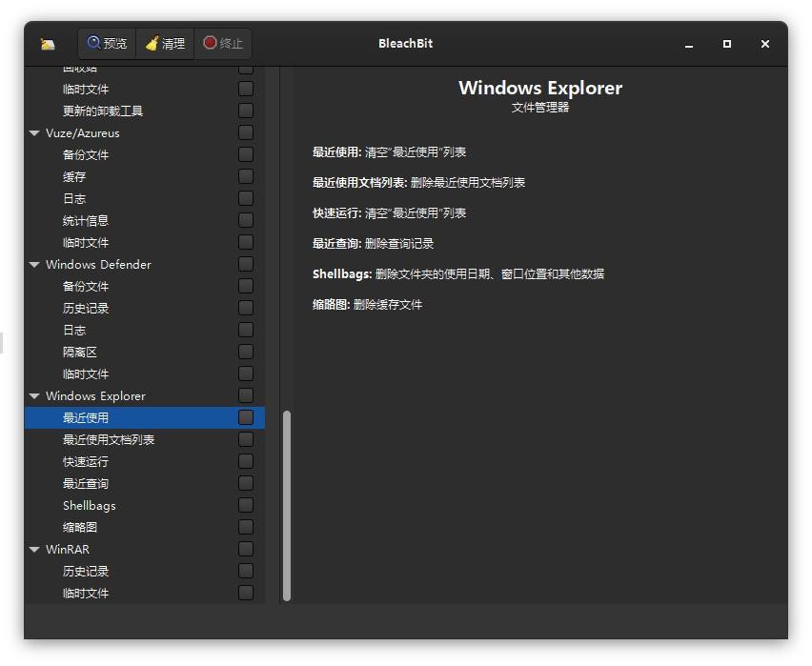Toggle the Windows Defender group checkbox
This screenshot has width=812, height=666.
pos(246,264)
